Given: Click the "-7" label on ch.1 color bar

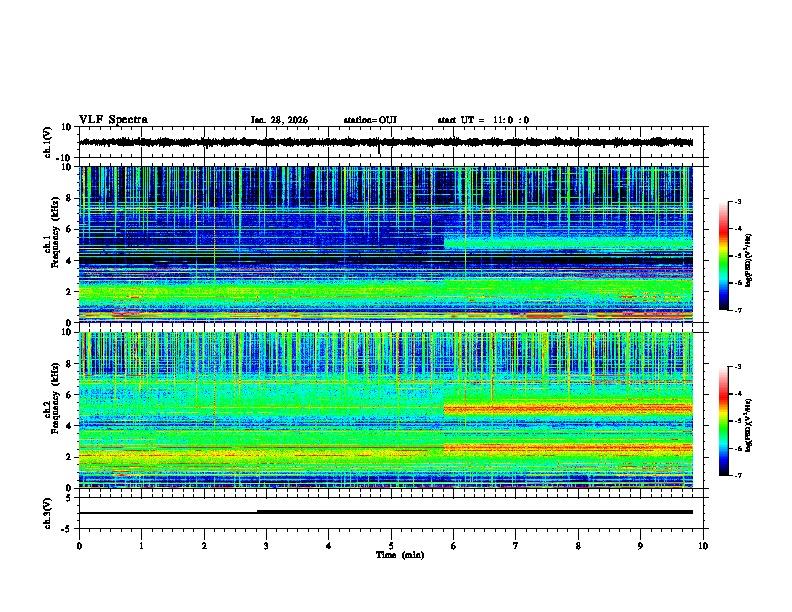Looking at the screenshot, I should 738,311.
